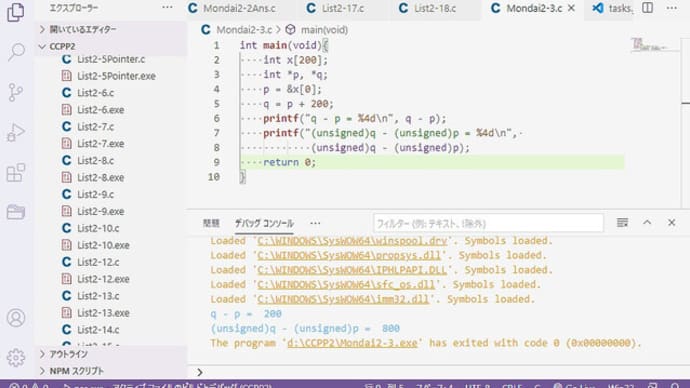Open the editor's more actions ellipsis
Image resolution: width=690 pixels, height=388 pixels.
coord(672,7)
